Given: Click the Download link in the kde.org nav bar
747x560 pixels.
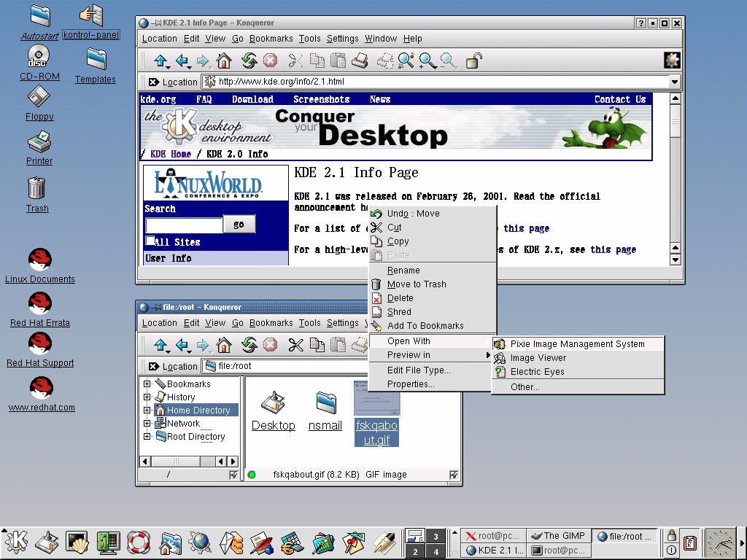Looking at the screenshot, I should click(x=252, y=99).
